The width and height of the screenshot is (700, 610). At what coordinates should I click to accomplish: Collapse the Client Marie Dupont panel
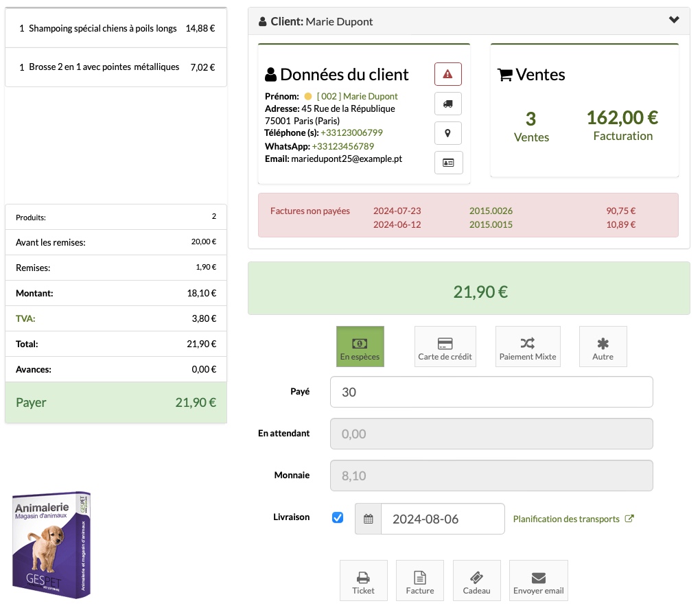(674, 20)
